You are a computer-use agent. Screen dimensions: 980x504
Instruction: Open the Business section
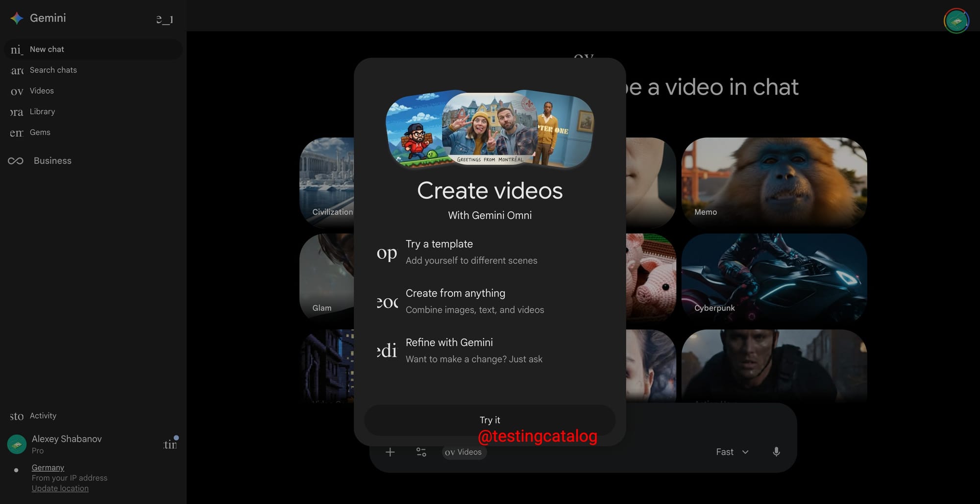[52, 161]
